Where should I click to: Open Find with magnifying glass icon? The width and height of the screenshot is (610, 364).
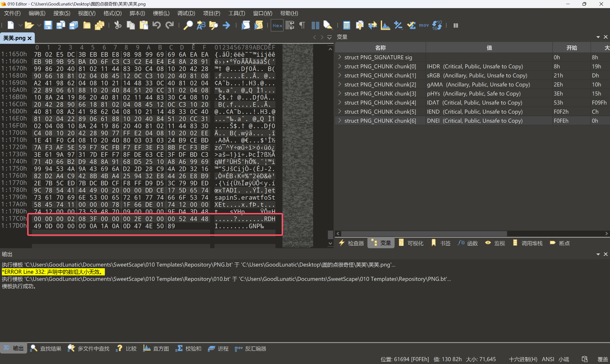188,25
